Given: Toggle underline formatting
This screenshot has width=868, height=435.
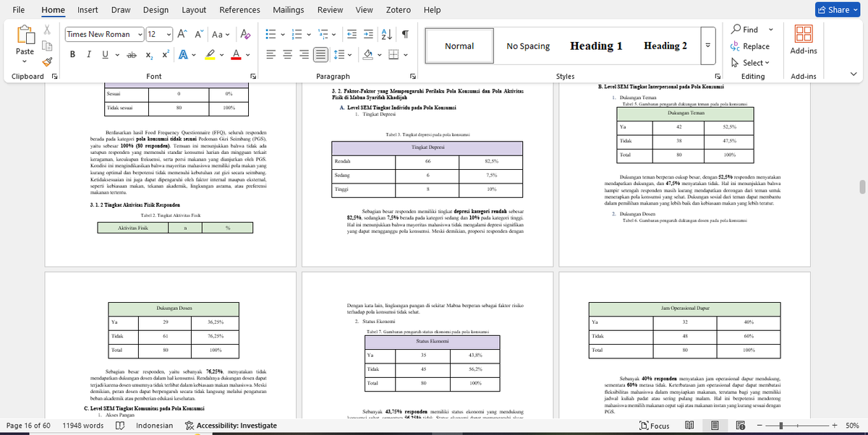Looking at the screenshot, I should pyautogui.click(x=105, y=55).
